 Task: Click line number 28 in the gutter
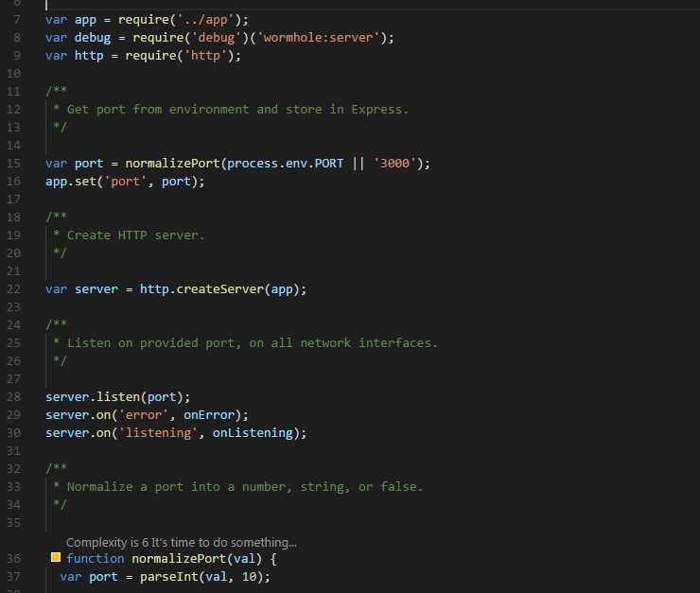pos(14,396)
